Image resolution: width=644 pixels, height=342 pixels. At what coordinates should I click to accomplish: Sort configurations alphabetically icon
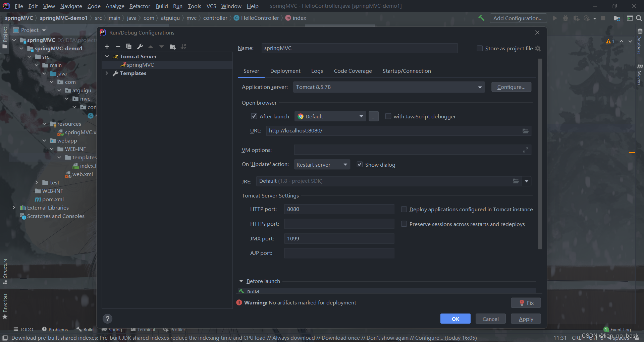click(x=183, y=47)
